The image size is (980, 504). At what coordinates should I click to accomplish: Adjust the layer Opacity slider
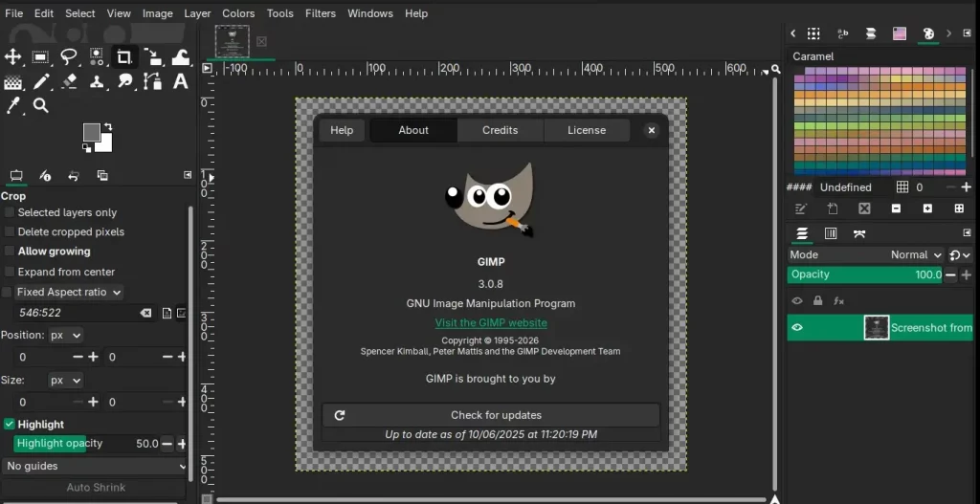point(865,274)
